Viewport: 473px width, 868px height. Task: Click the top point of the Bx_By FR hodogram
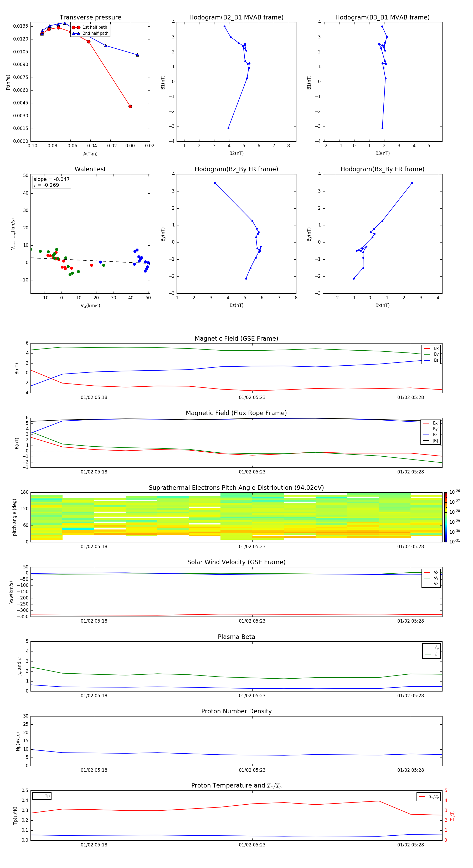coord(412,183)
